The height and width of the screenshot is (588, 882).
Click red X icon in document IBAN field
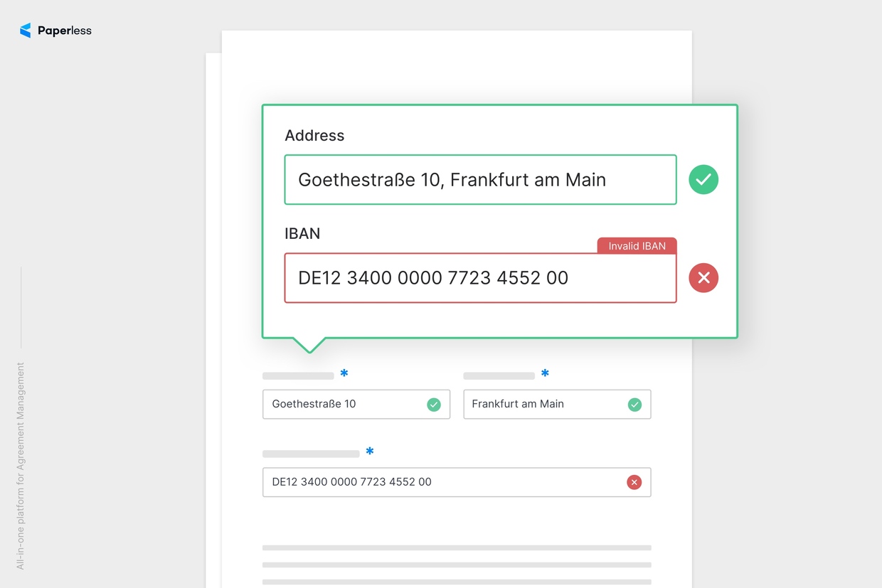pyautogui.click(x=634, y=483)
